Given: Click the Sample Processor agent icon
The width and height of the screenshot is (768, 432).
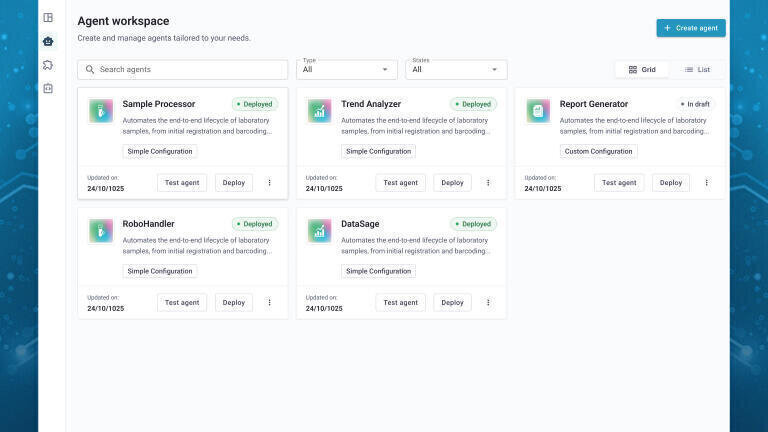Looking at the screenshot, I should click(101, 111).
